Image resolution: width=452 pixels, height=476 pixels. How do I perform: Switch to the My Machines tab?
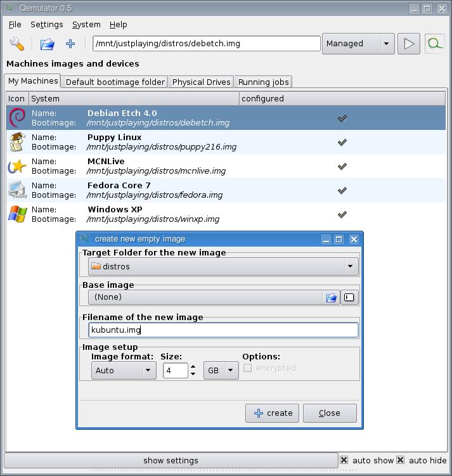point(33,81)
